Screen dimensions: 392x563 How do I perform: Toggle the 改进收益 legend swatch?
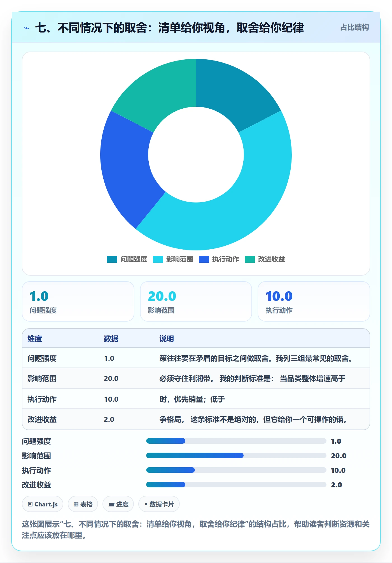(249, 259)
